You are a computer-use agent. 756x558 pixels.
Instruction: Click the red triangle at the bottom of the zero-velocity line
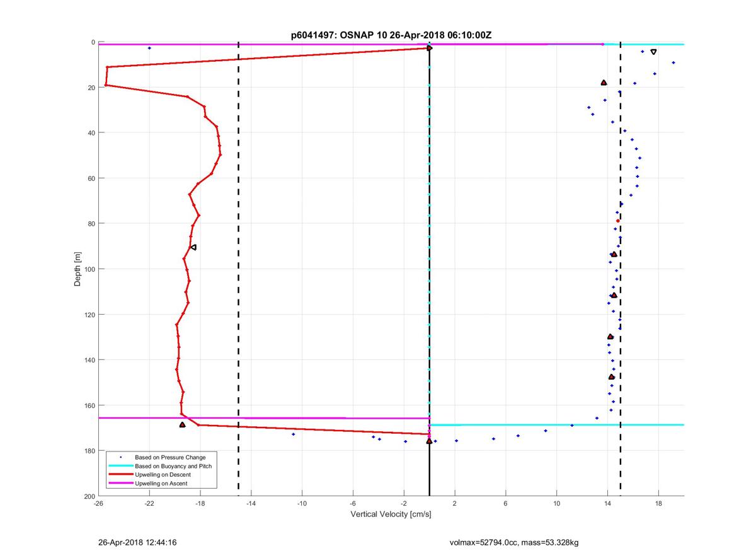pyautogui.click(x=429, y=441)
